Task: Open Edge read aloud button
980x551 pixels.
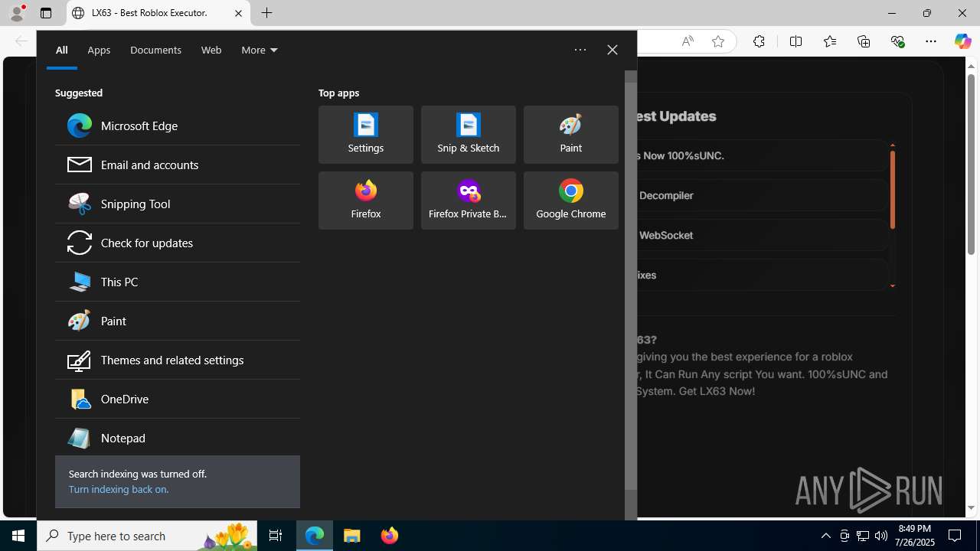Action: point(688,41)
